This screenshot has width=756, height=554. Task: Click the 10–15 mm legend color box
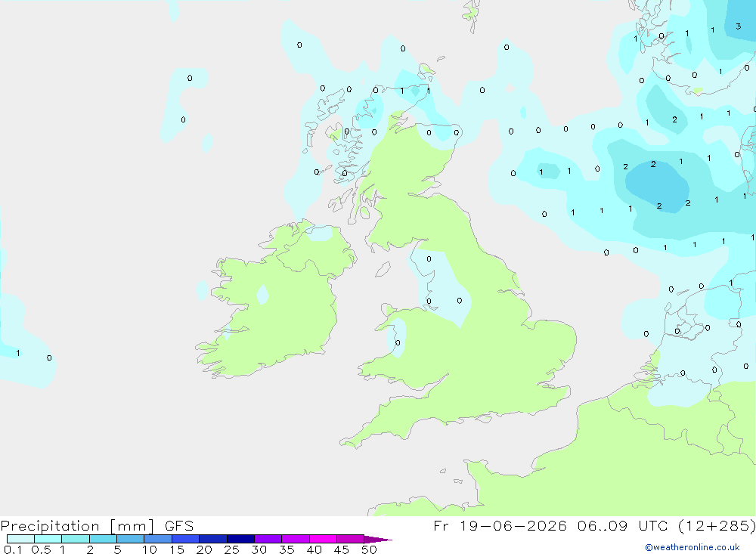pyautogui.click(x=158, y=539)
